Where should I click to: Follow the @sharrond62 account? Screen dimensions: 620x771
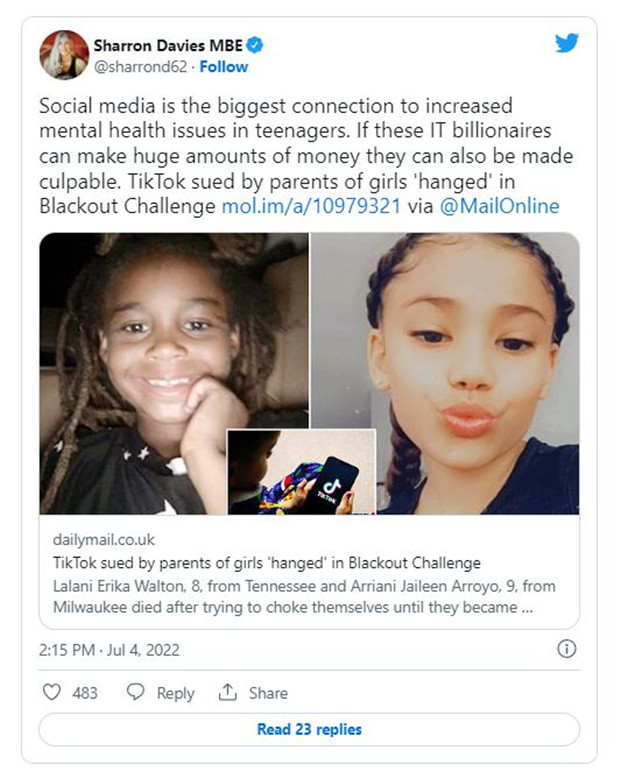tap(224, 67)
